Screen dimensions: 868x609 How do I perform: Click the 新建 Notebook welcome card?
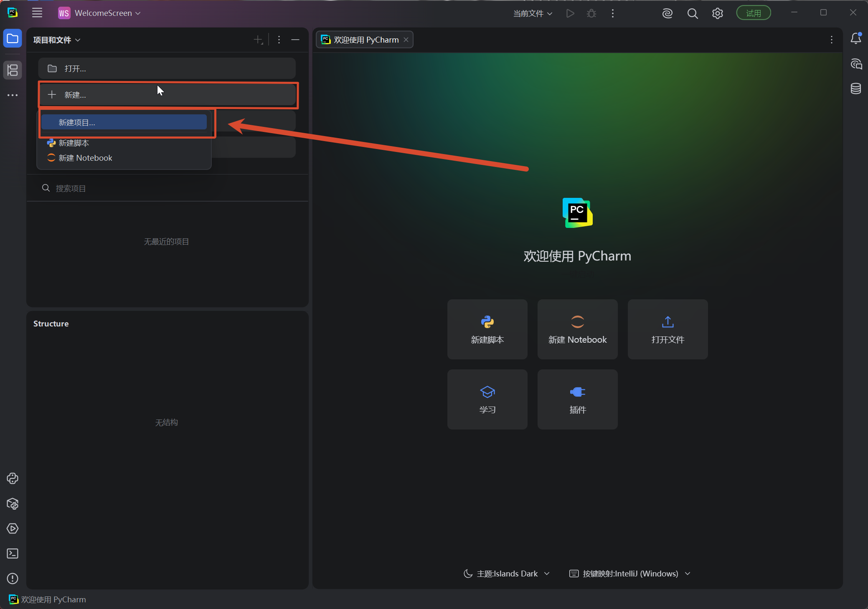coord(578,329)
